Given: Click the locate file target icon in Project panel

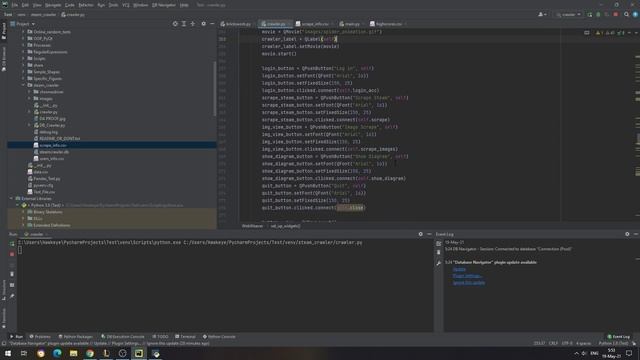Looking at the screenshot, I should 175,24.
